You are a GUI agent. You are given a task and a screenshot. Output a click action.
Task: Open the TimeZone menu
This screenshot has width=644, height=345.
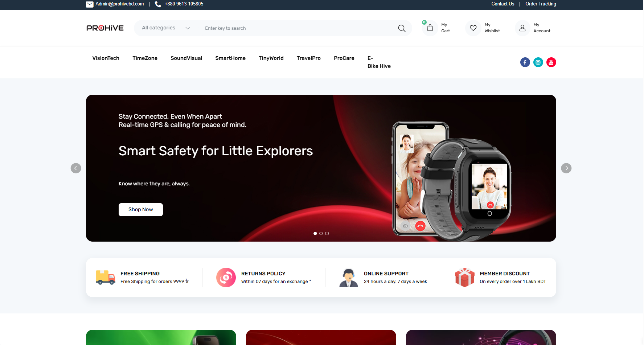tap(145, 58)
